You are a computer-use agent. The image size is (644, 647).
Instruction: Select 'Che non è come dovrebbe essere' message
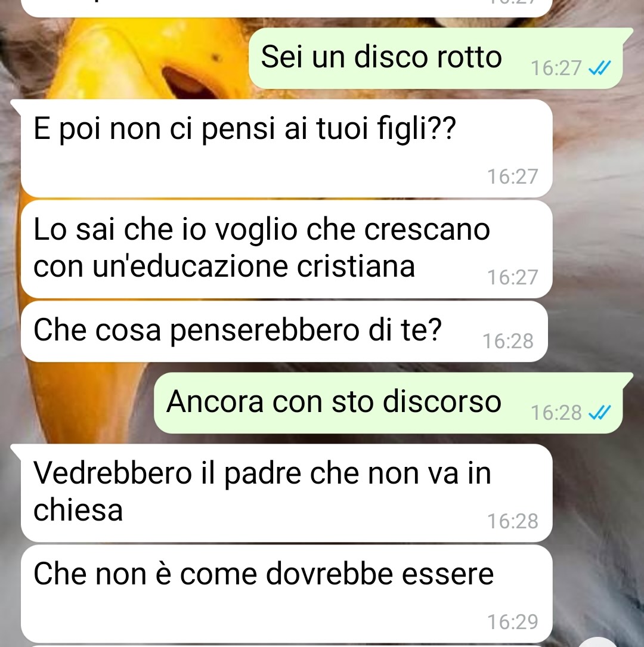pyautogui.click(x=286, y=594)
